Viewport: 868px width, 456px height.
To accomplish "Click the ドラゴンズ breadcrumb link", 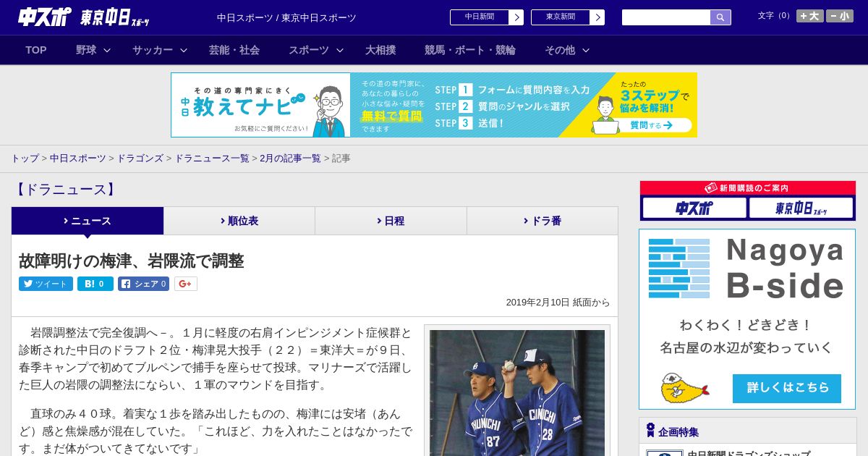I will pos(140,158).
